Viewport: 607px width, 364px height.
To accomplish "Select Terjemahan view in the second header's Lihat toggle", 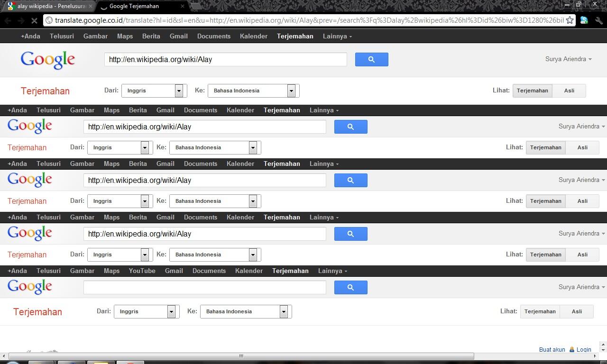I will pos(545,147).
